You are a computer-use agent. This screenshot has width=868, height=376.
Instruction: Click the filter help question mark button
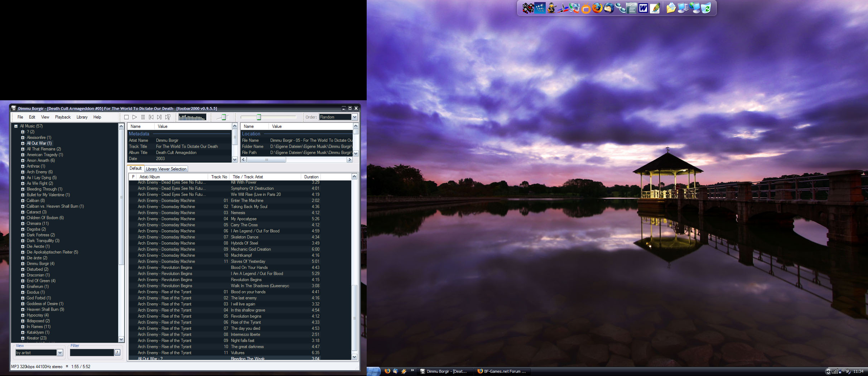tap(117, 353)
